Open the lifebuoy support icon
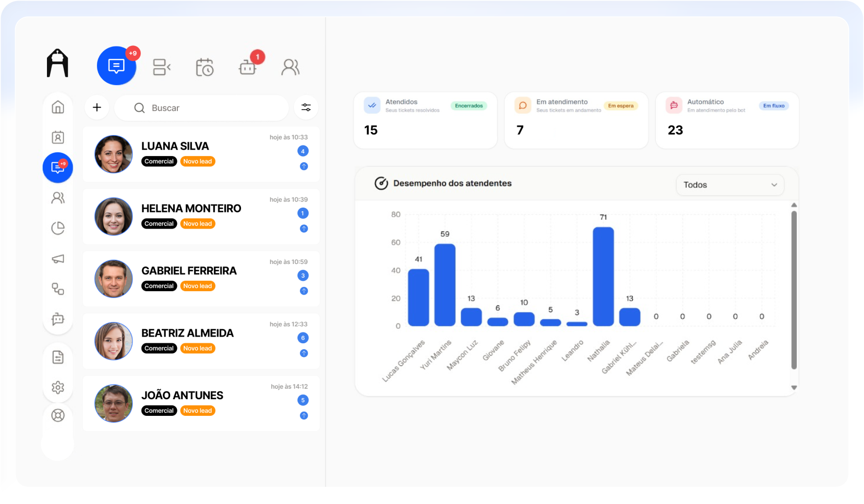Image resolution: width=864 pixels, height=504 pixels. 58,415
